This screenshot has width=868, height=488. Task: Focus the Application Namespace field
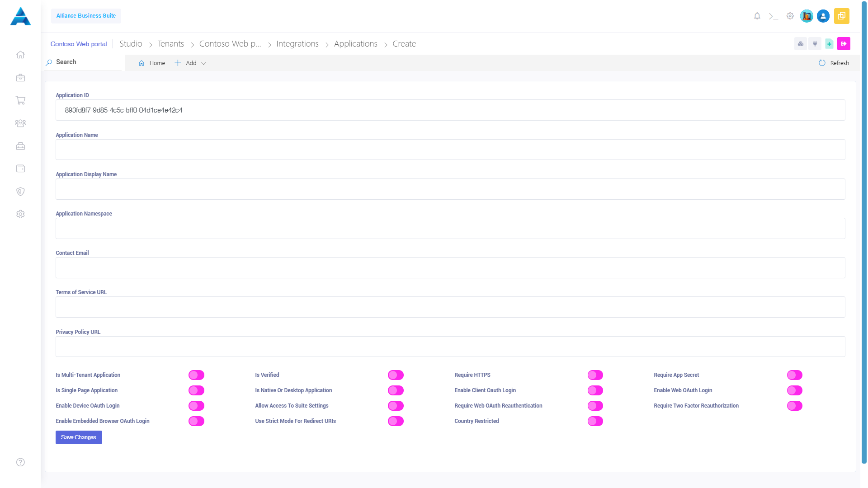(x=450, y=229)
